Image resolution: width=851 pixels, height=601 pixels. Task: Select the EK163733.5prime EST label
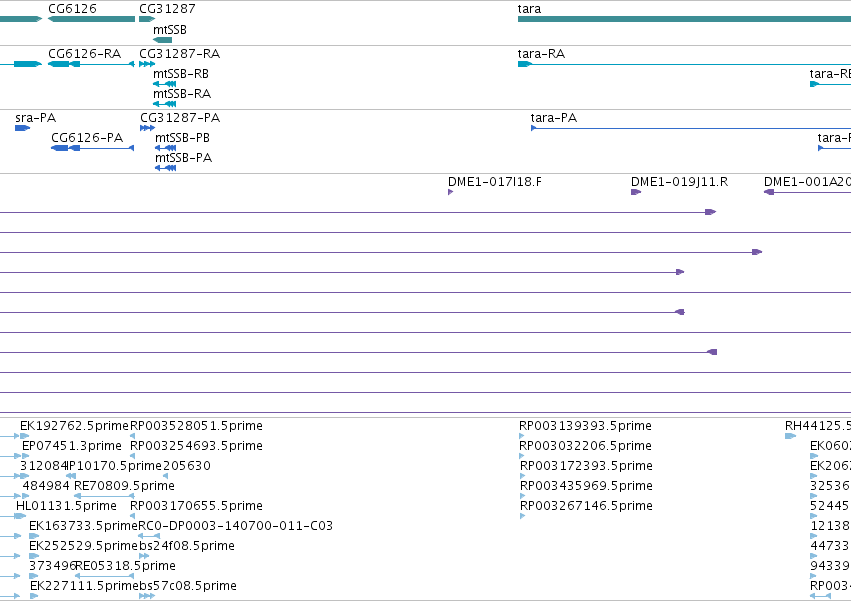[x=83, y=526]
